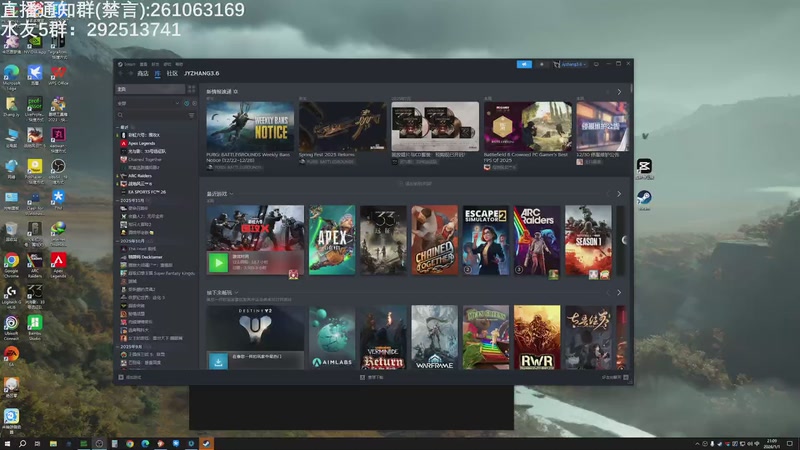Toggle the ready-to-play filter icon
The height and width of the screenshot is (450, 800).
point(194,103)
